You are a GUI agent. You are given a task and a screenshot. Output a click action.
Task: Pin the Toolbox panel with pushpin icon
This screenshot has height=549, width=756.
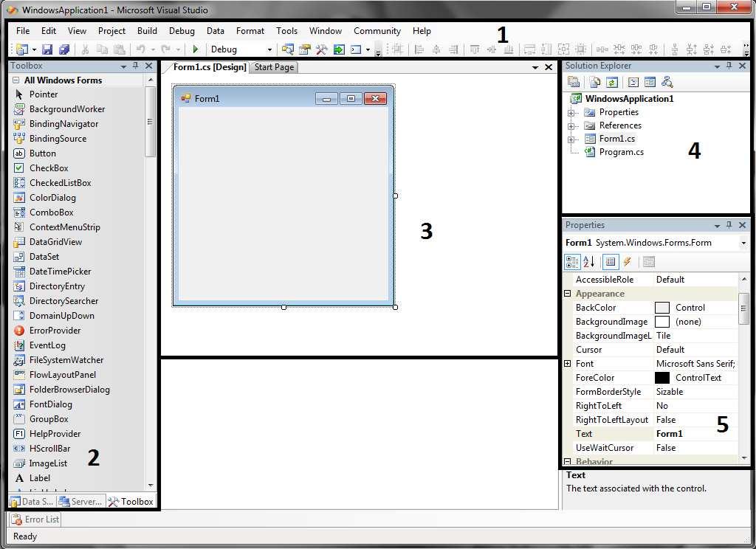tap(136, 66)
